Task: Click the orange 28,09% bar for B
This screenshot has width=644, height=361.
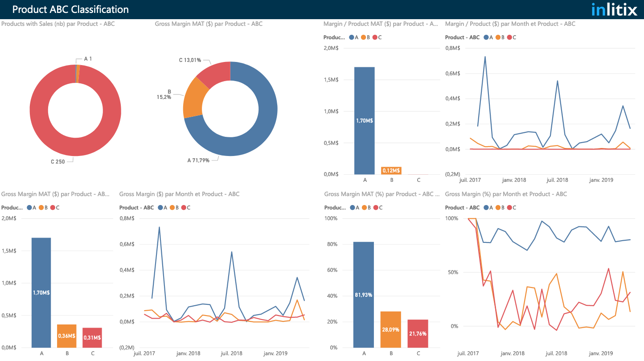Action: click(x=391, y=329)
